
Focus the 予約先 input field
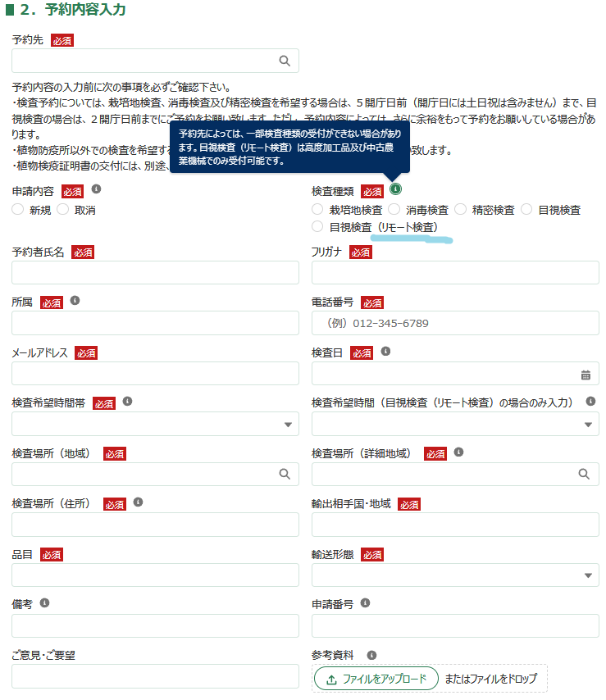click(155, 61)
